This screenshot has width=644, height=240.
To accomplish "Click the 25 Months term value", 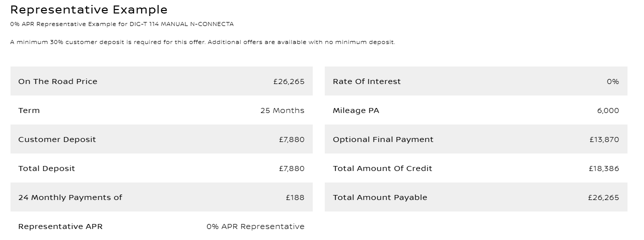I will click(282, 110).
